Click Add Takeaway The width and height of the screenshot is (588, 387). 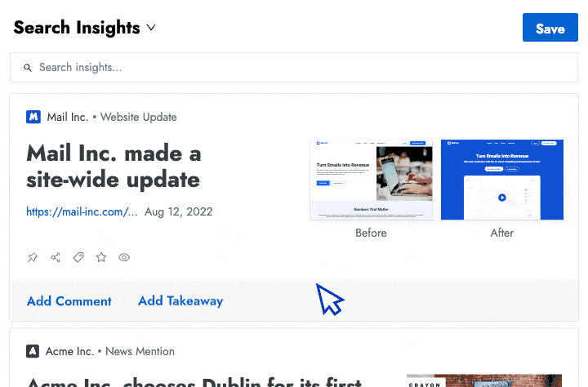[x=180, y=300]
